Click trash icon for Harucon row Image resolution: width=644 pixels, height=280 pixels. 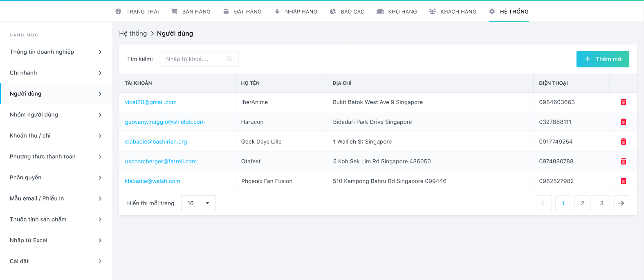pos(623,122)
